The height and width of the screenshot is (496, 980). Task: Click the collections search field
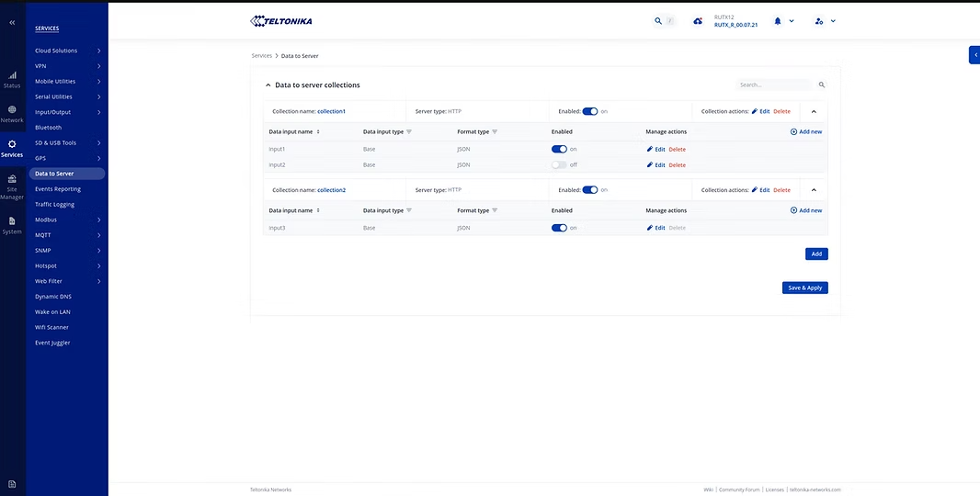pos(774,85)
